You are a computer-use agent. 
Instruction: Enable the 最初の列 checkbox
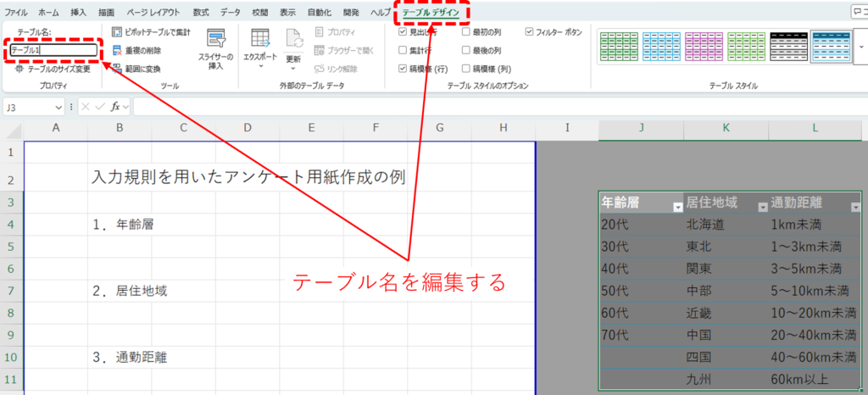(x=466, y=31)
